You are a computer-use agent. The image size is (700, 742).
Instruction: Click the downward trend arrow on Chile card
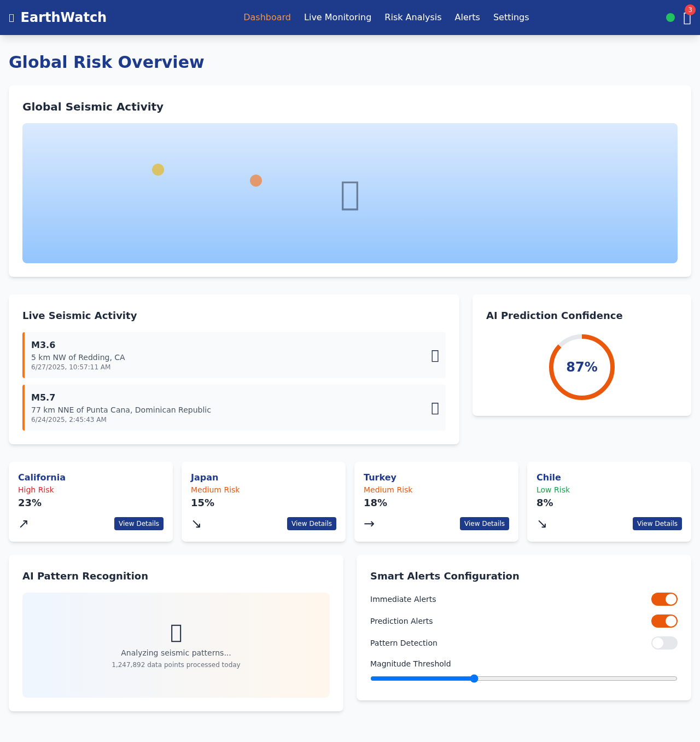point(542,524)
